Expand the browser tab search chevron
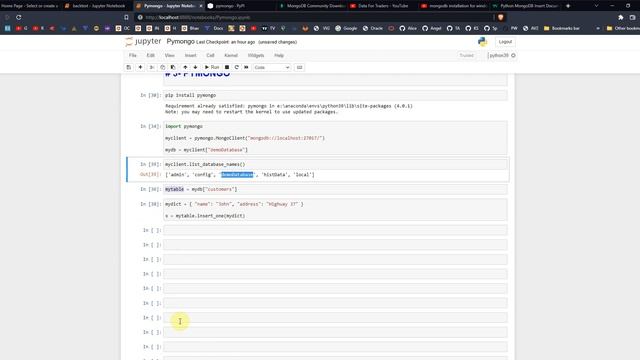640x360 pixels. 596,6
